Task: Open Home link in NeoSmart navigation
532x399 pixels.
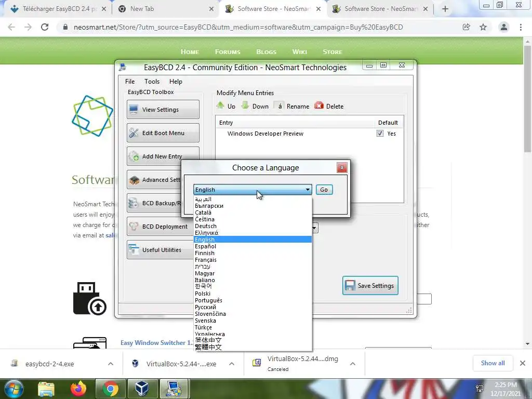Action: (190, 52)
